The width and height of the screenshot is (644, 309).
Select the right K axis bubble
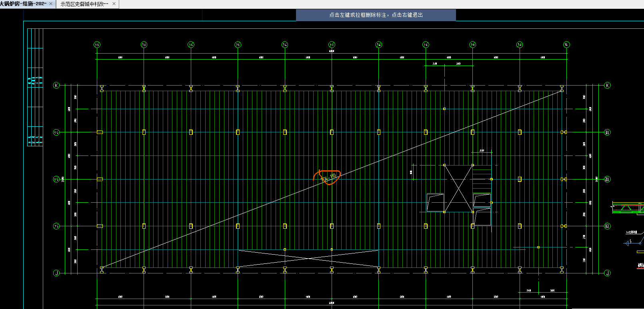[607, 85]
